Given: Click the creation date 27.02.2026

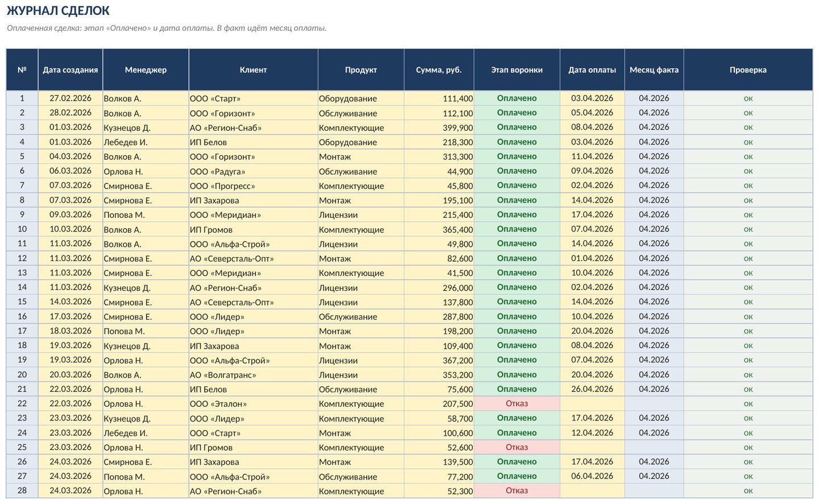Looking at the screenshot, I should (71, 98).
